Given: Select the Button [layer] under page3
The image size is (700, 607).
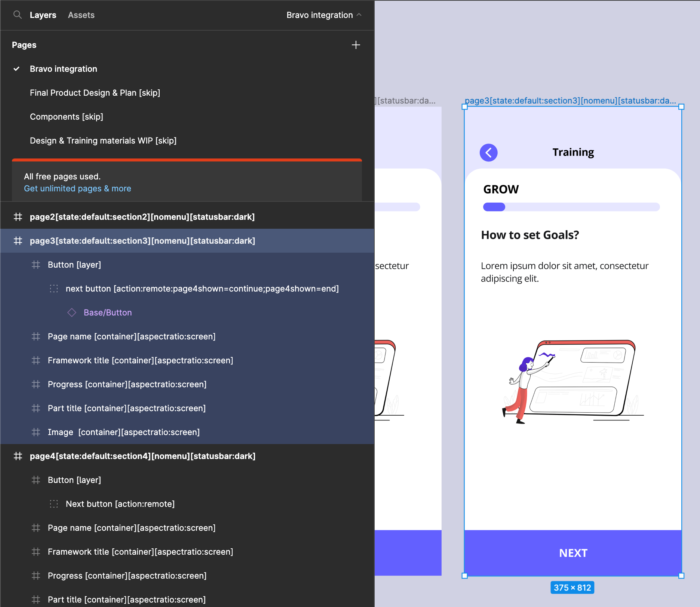Looking at the screenshot, I should [x=187, y=265].
